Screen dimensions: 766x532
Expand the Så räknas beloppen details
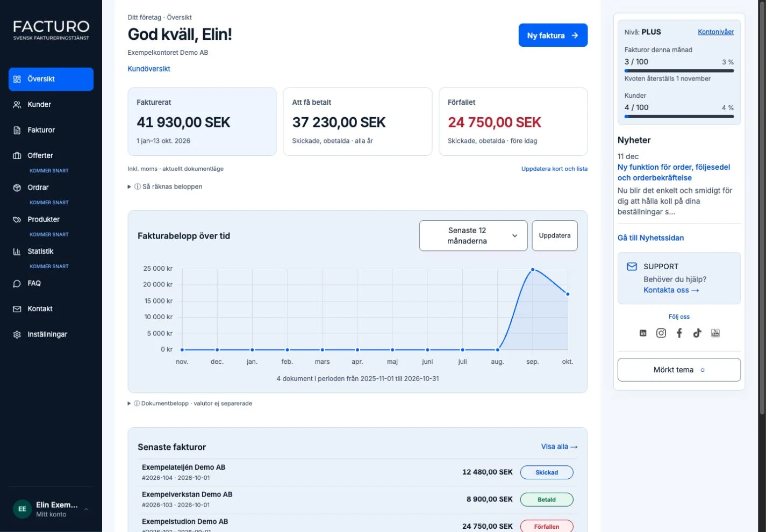coord(165,187)
